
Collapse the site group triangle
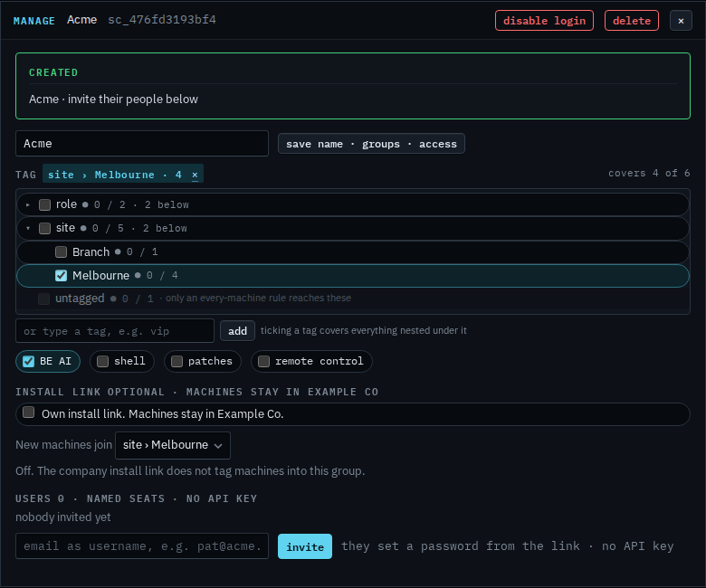pyautogui.click(x=28, y=228)
